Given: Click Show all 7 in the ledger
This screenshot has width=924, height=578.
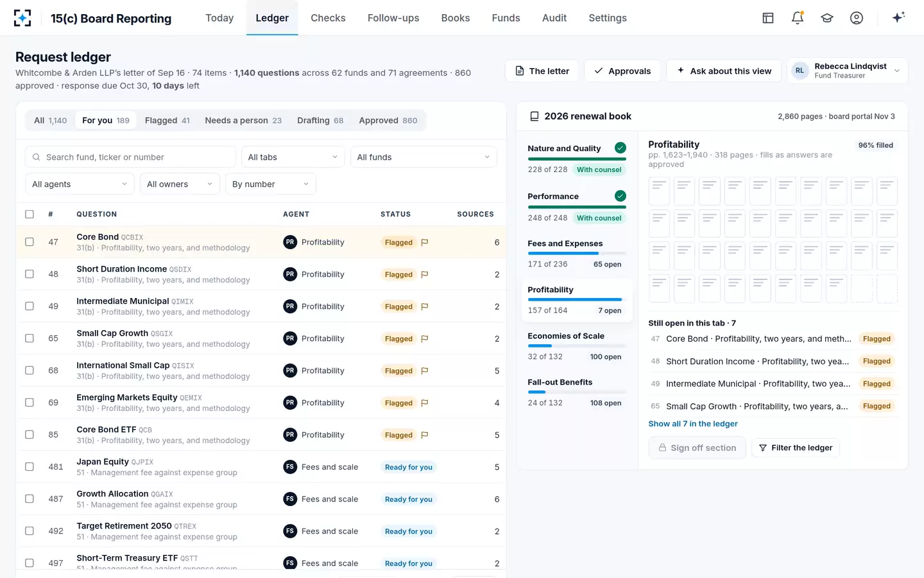Looking at the screenshot, I should click(x=693, y=424).
